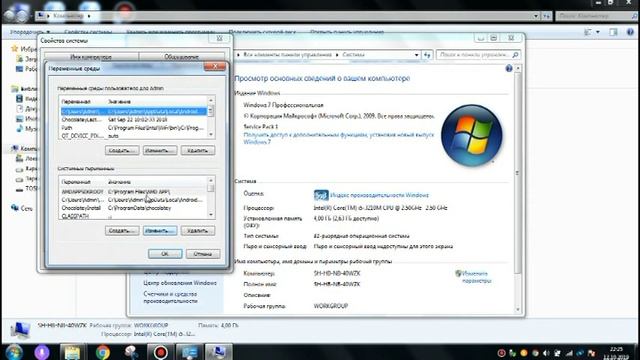This screenshot has width=640, height=360.
Task: Select the ChocolateyInstall system variable row
Action: [x=133, y=208]
